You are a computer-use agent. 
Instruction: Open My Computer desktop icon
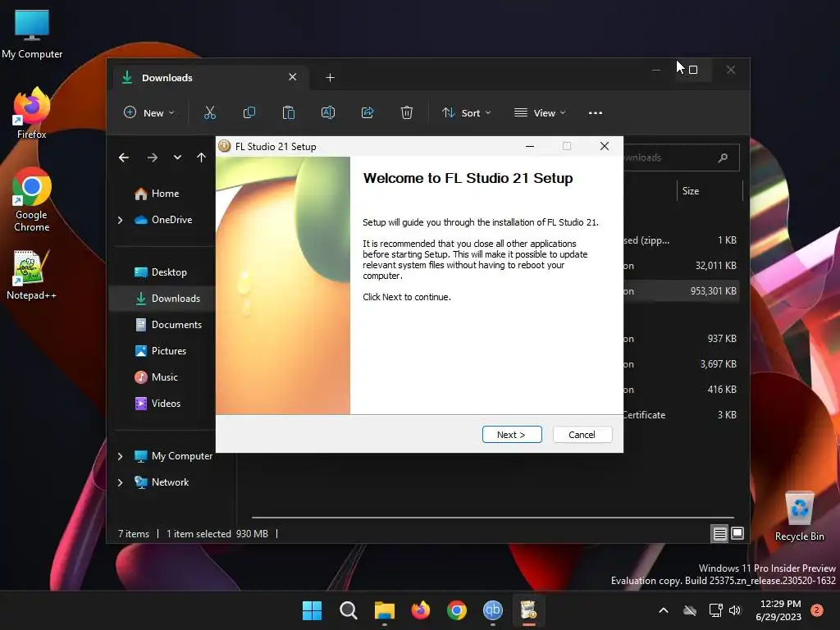pos(32,34)
